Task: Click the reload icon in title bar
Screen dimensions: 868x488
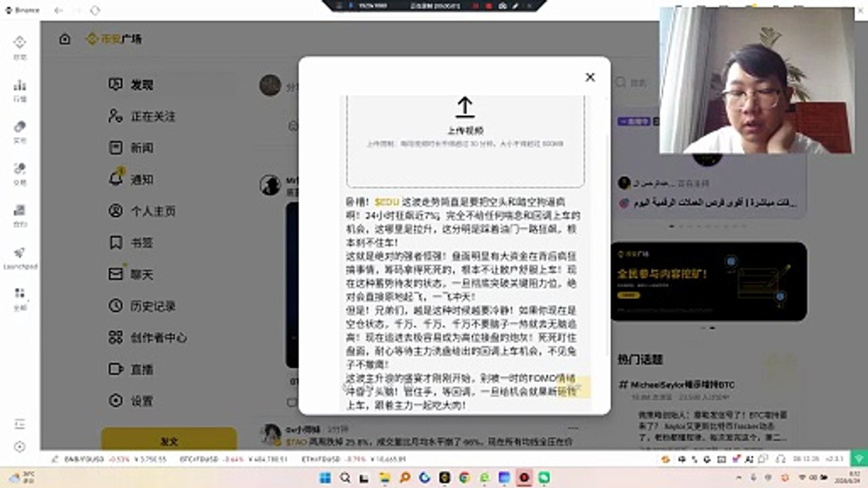Action: coord(94,10)
